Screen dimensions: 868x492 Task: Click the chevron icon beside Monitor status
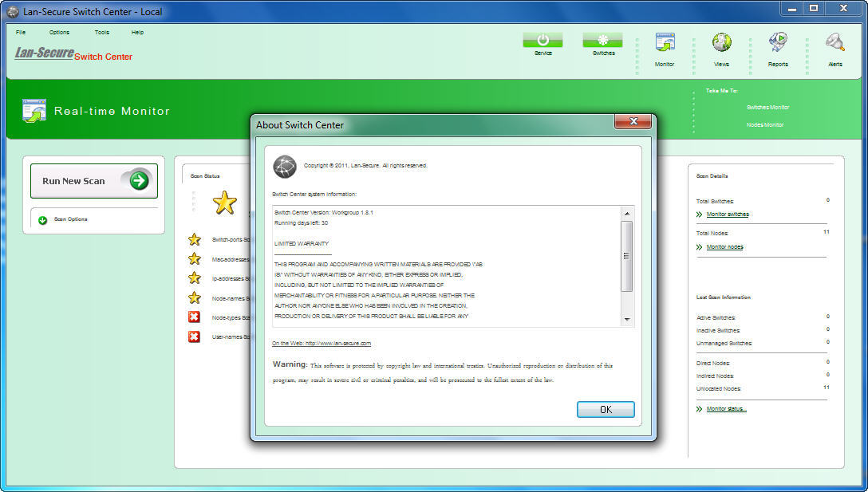[699, 409]
